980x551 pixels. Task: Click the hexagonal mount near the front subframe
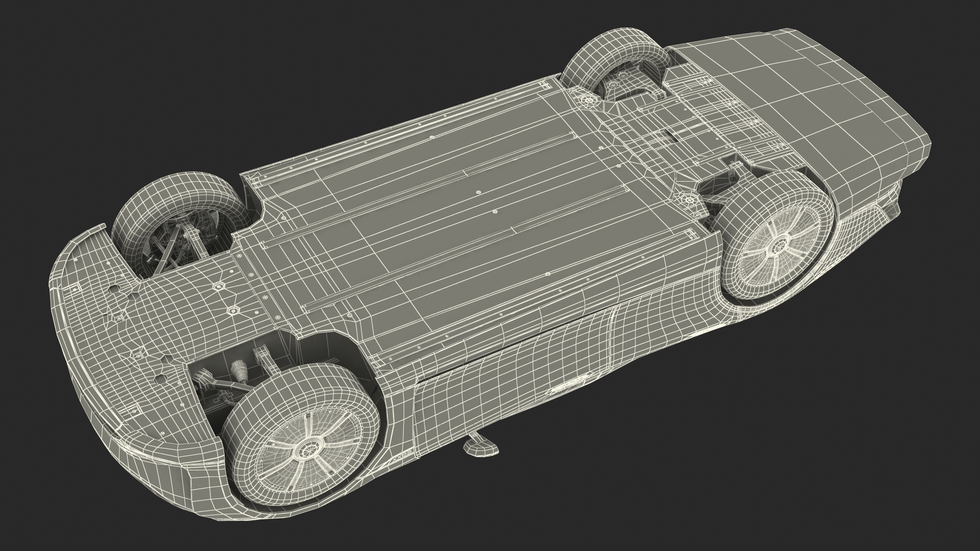233,310
